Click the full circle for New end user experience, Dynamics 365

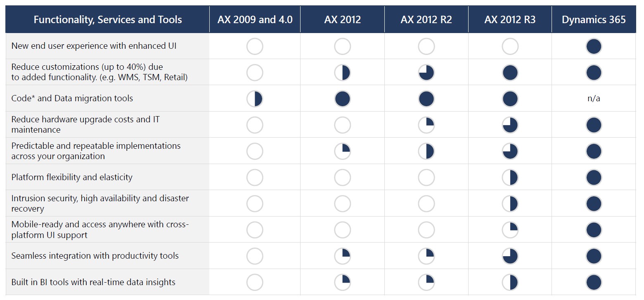594,47
